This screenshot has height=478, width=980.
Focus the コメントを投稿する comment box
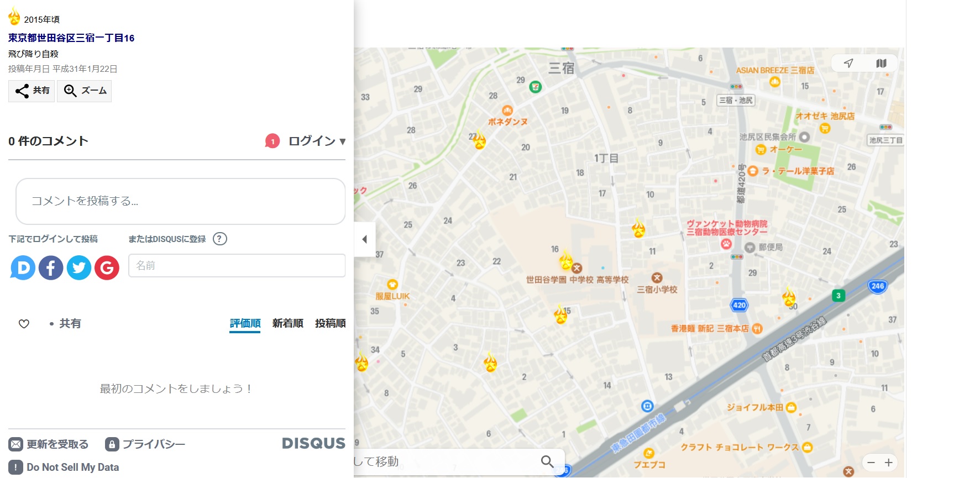[181, 201]
